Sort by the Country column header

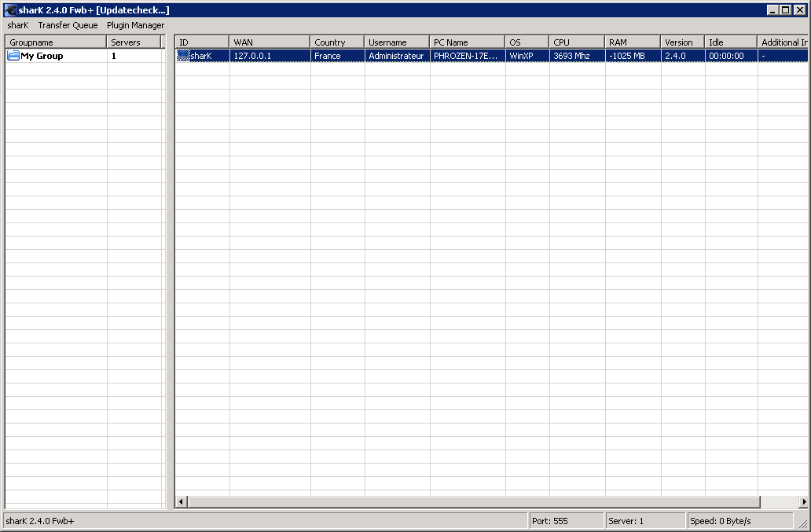click(337, 42)
